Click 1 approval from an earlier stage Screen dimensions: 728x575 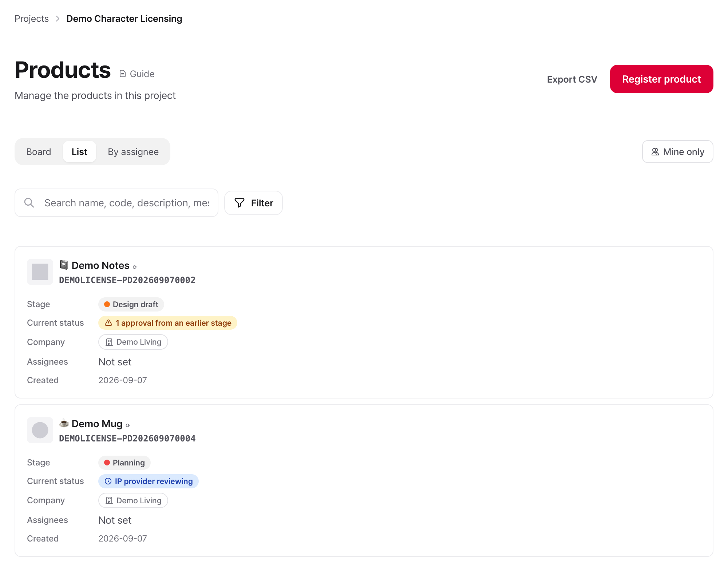pyautogui.click(x=168, y=323)
